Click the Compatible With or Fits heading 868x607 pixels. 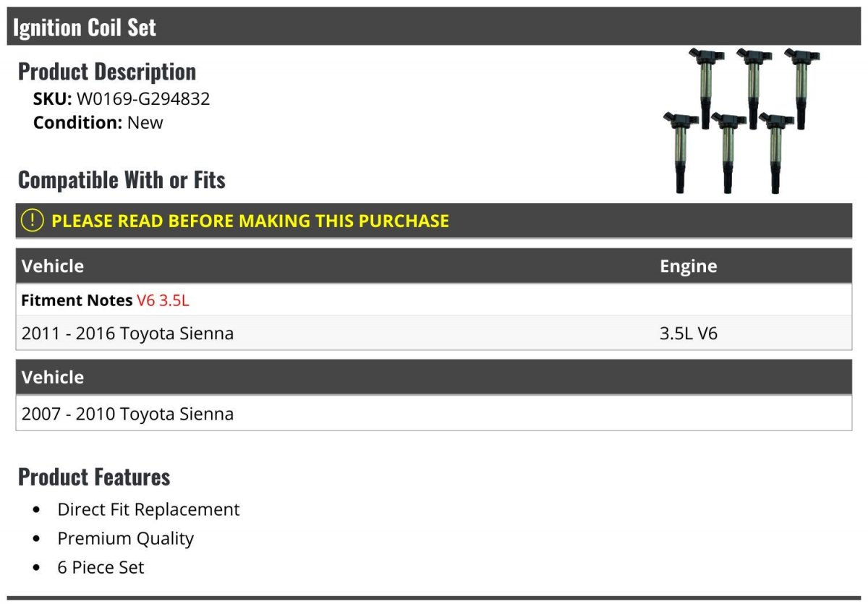tap(122, 179)
